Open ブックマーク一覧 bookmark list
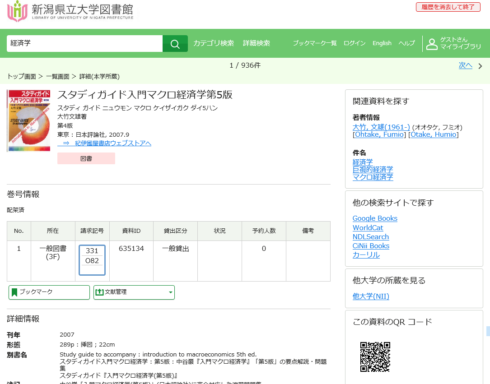 (315, 43)
